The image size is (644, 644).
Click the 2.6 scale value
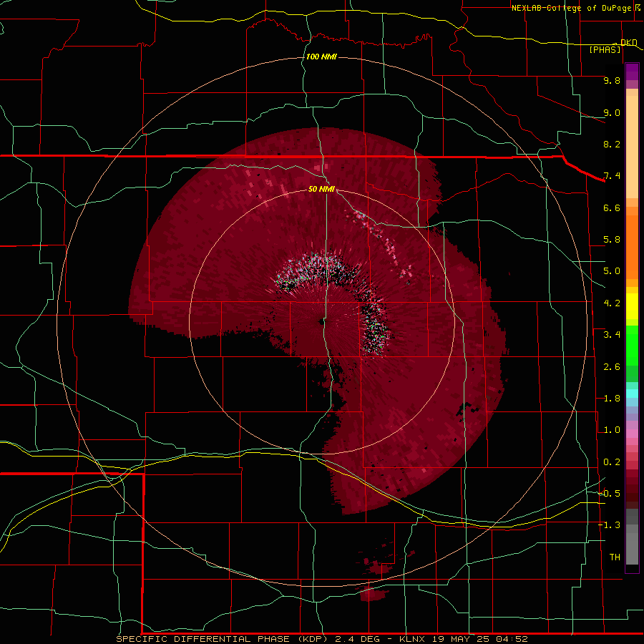(x=612, y=367)
